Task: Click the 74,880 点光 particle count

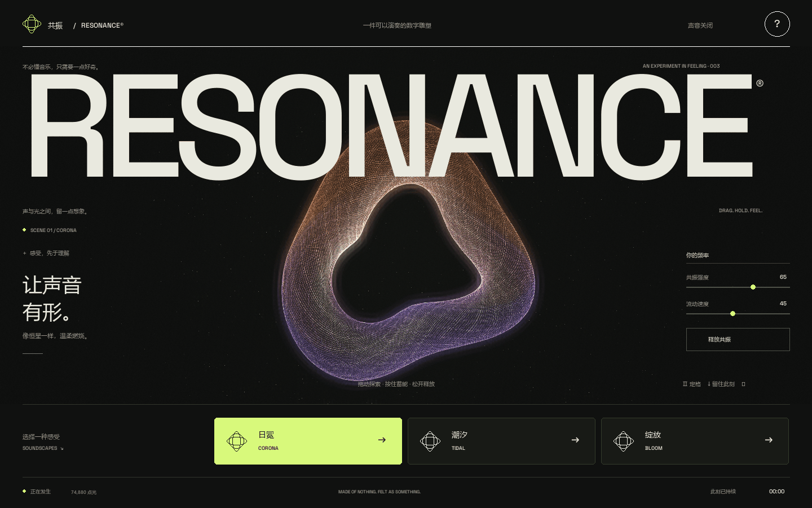Action: coord(83,492)
